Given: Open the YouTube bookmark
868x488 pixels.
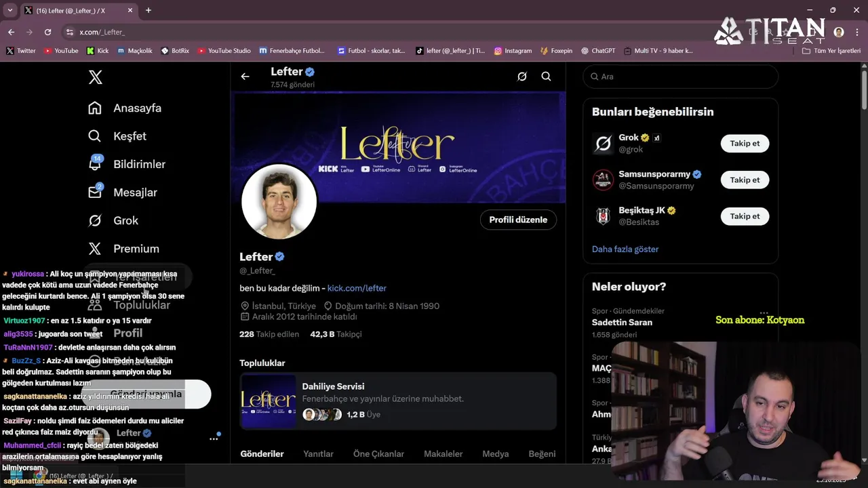Looking at the screenshot, I should point(61,51).
